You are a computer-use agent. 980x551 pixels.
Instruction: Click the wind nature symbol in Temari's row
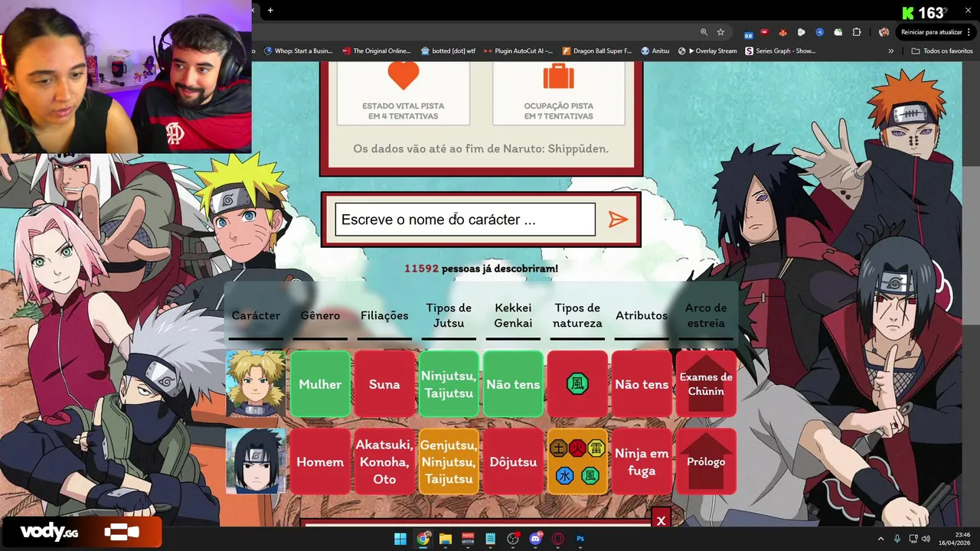577,384
